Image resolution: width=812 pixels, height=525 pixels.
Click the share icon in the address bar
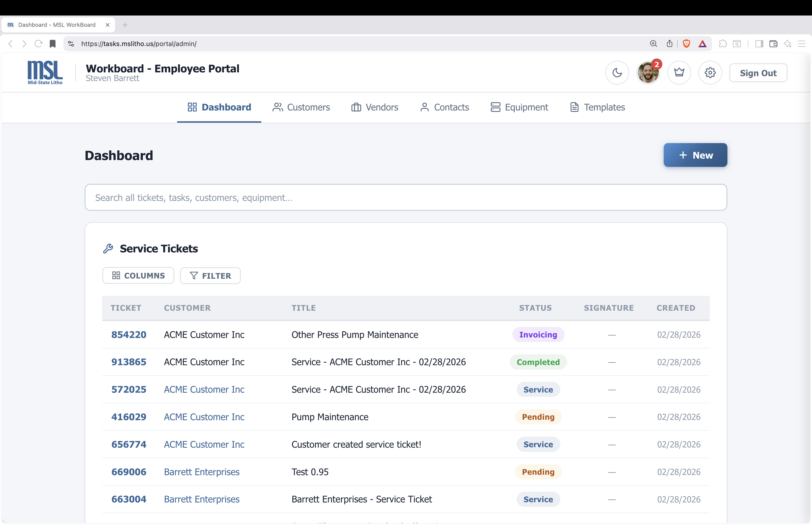coord(669,44)
